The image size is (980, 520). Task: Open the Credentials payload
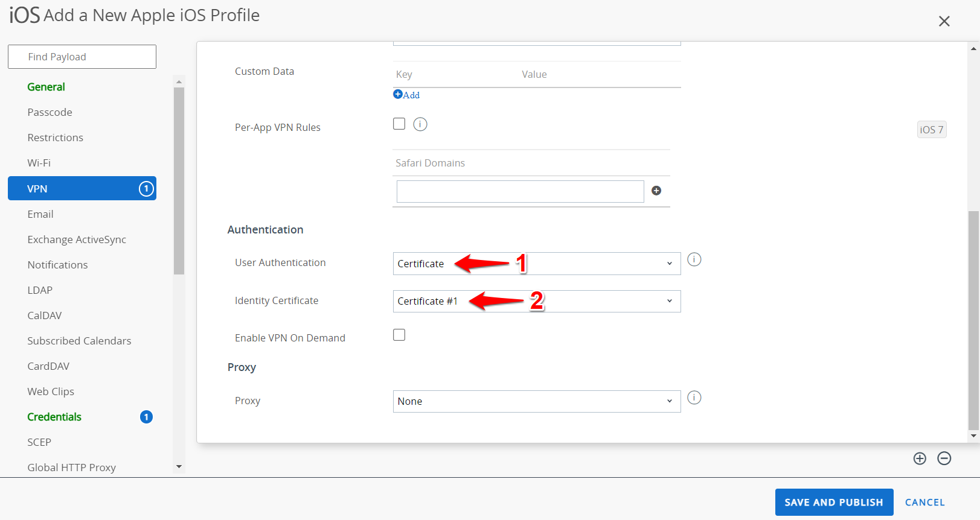(54, 417)
